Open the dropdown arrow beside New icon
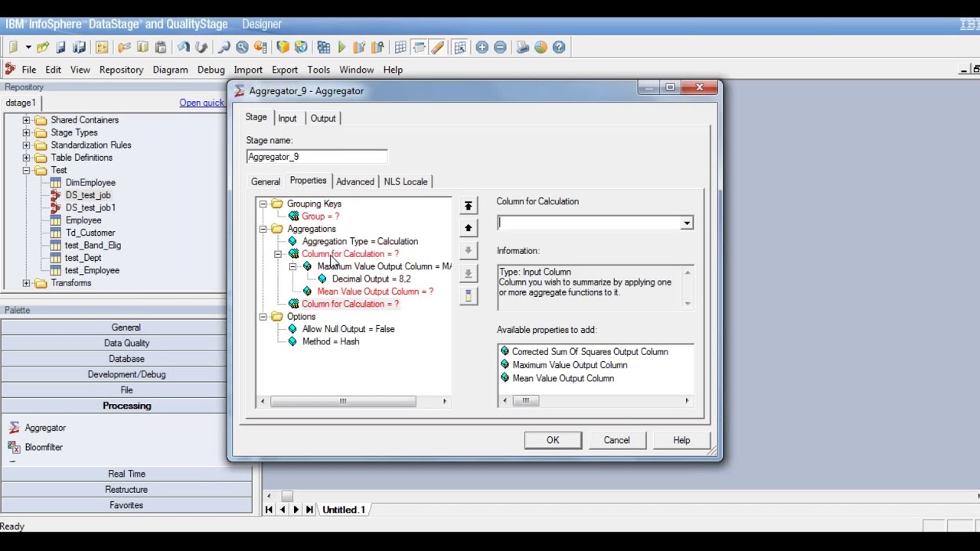 click(28, 47)
